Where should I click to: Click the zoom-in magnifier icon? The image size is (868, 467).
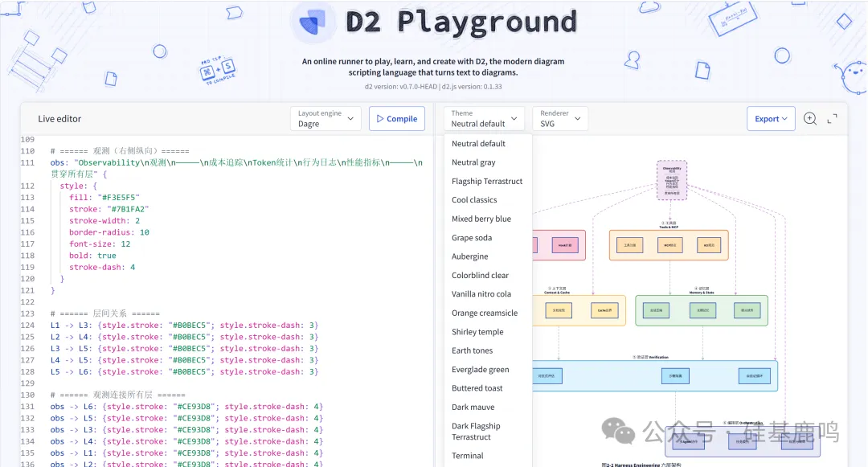click(810, 119)
